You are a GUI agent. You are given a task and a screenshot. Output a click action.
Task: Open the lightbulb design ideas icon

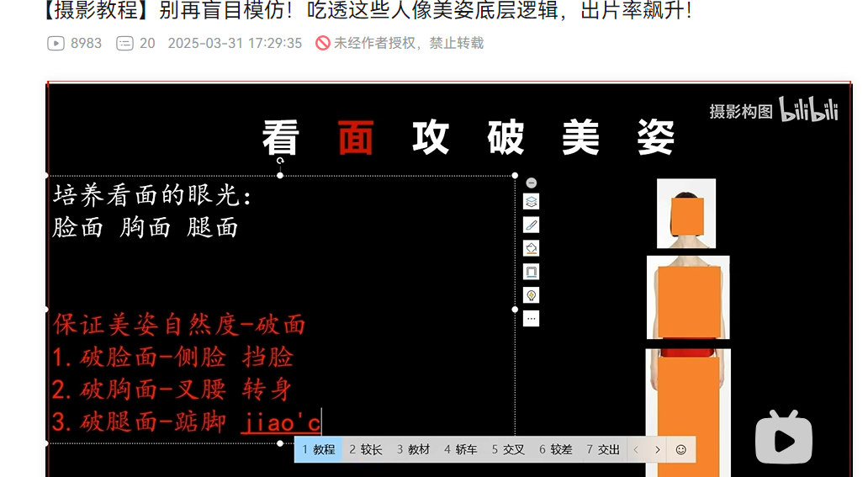531,295
